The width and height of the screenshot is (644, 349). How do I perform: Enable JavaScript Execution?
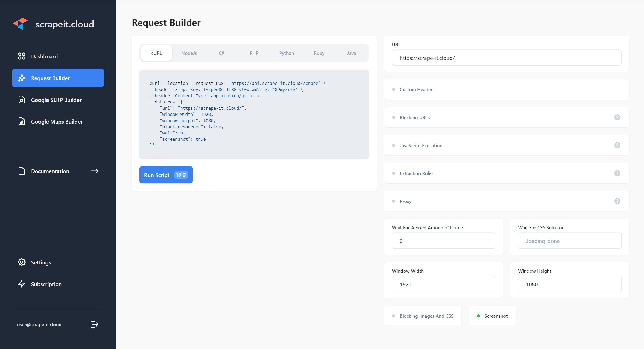click(x=506, y=145)
